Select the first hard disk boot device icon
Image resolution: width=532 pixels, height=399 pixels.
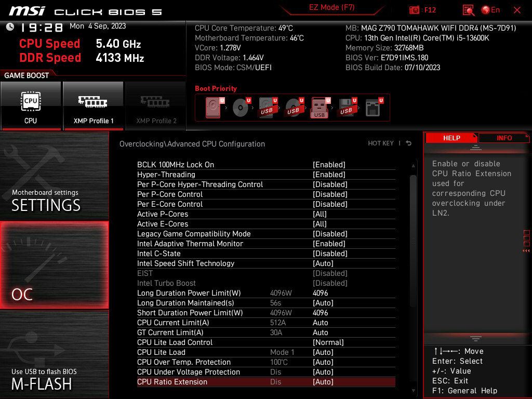(x=214, y=108)
